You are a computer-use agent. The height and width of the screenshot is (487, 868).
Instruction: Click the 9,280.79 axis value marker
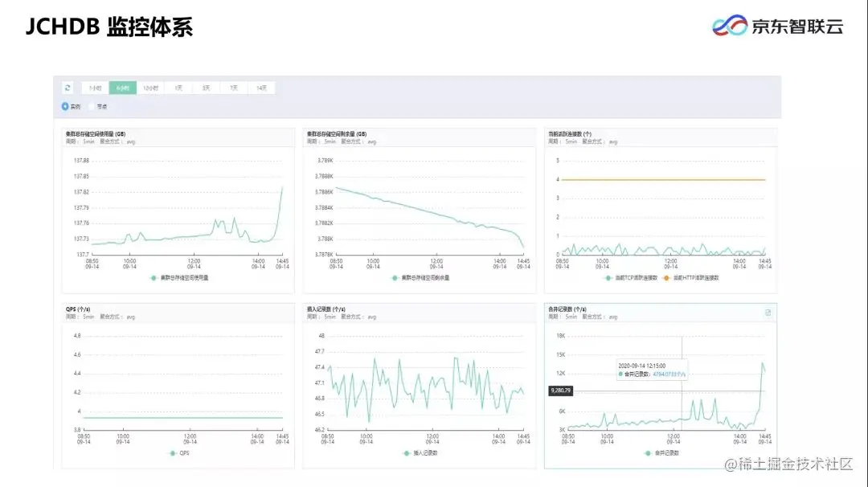(x=560, y=391)
